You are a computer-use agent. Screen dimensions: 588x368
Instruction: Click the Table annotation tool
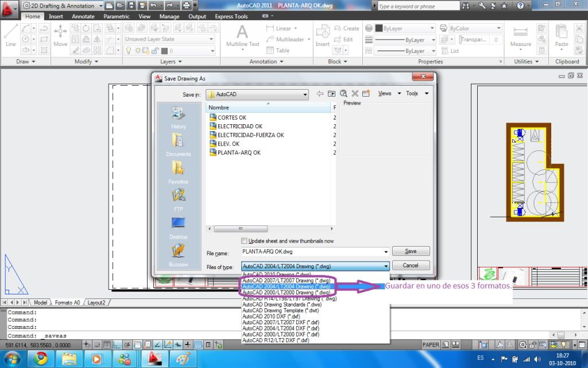click(278, 51)
